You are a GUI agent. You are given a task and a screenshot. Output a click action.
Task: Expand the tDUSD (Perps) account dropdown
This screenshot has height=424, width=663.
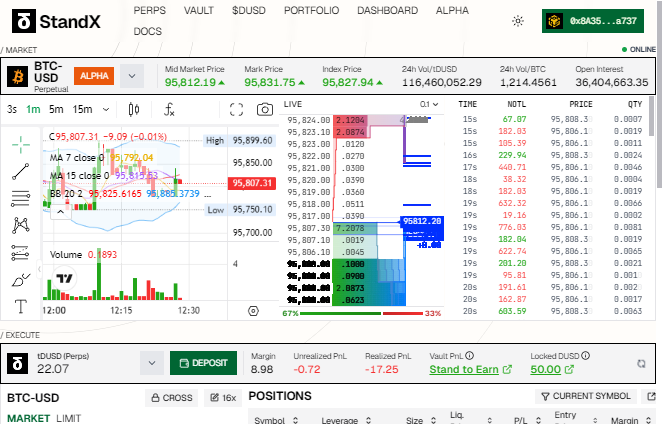(152, 363)
